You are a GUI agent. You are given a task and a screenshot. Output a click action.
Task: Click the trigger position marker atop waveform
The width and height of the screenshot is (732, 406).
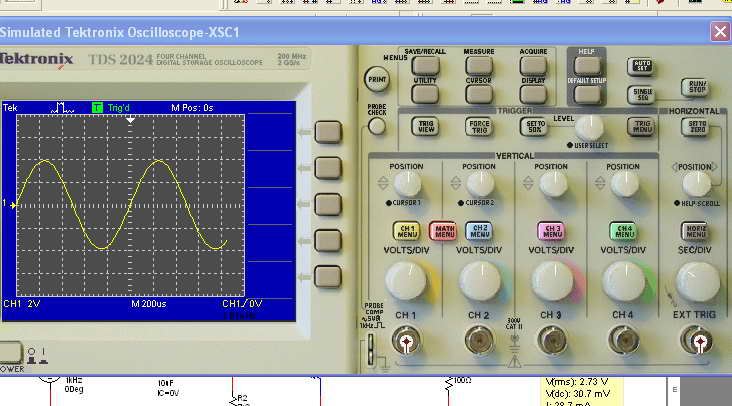130,120
